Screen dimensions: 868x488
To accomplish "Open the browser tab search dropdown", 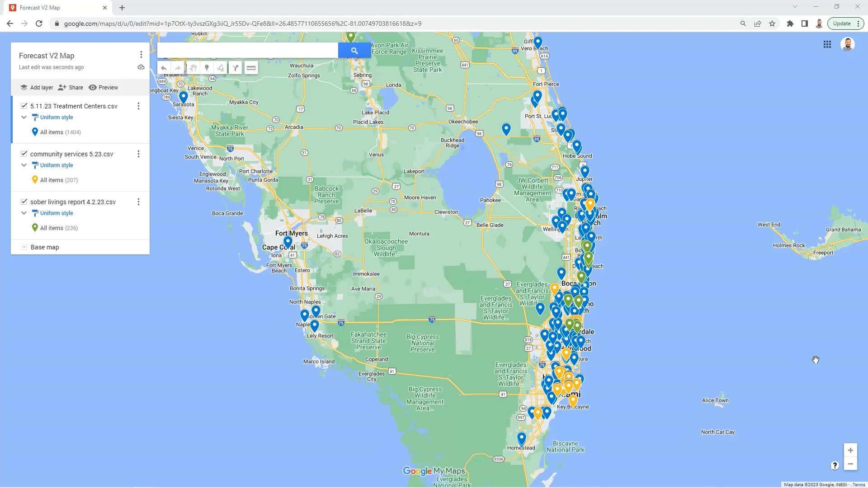I will click(795, 7).
